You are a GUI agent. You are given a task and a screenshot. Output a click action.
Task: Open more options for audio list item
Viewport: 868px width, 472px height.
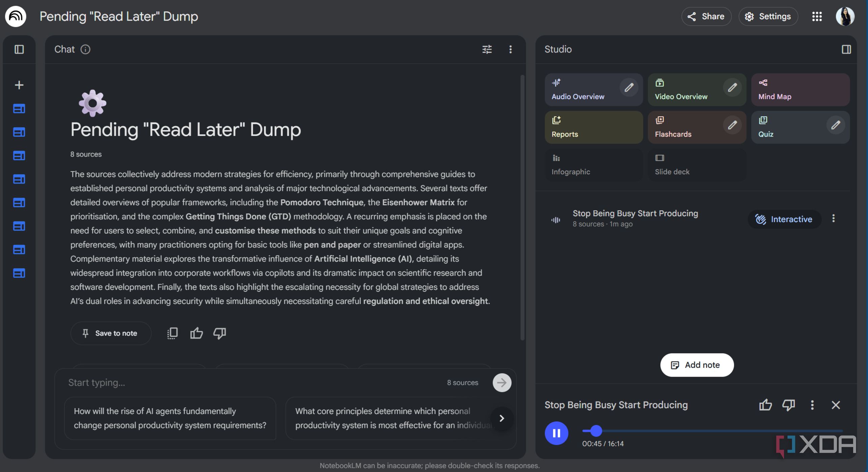tap(833, 218)
